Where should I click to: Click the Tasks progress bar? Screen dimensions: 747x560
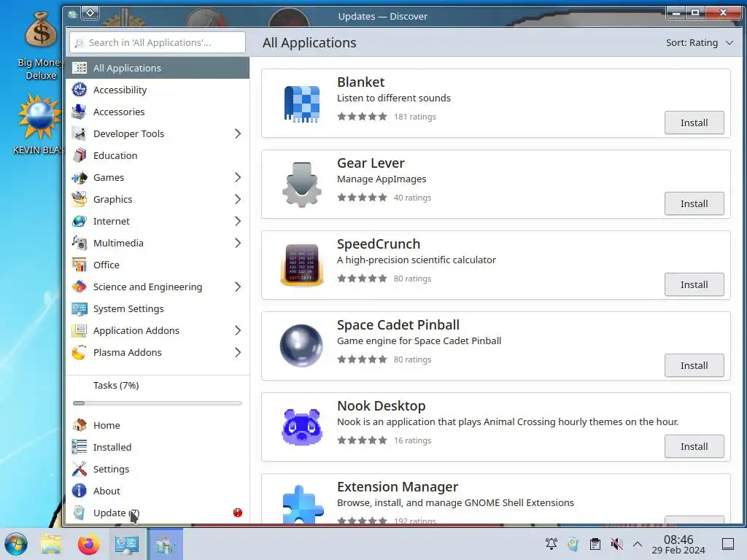coord(158,403)
